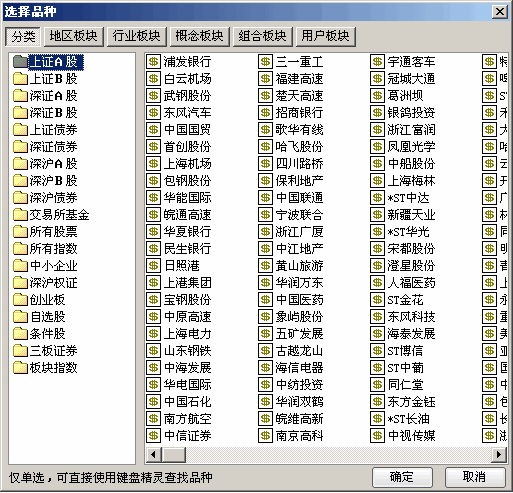
Task: Click the dollar icon beside 宇通客车
Action: tap(377, 62)
